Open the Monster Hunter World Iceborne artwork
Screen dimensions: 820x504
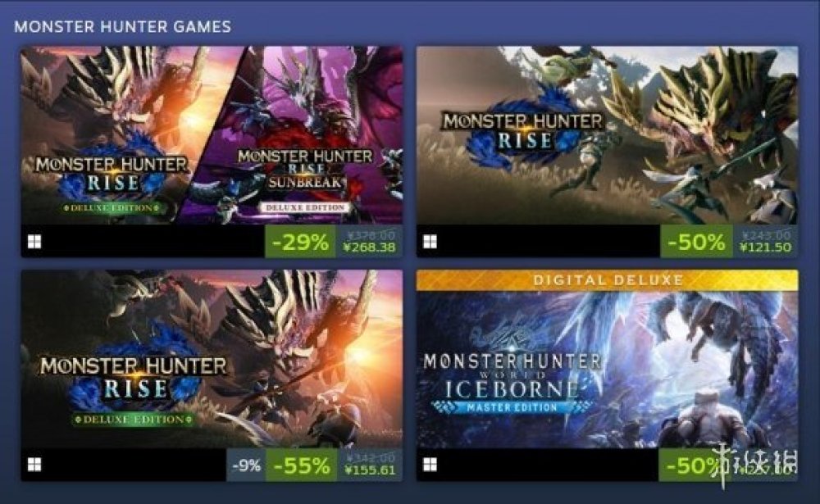point(607,370)
